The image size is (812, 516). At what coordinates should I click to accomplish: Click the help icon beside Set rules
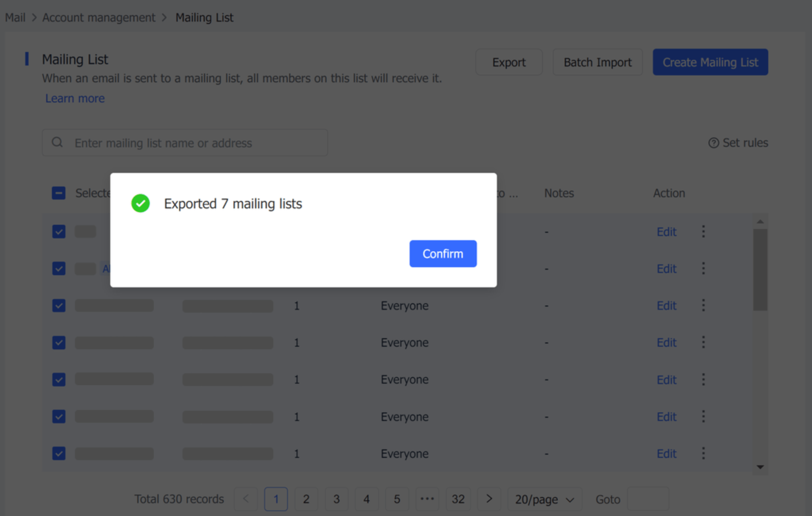(x=714, y=142)
